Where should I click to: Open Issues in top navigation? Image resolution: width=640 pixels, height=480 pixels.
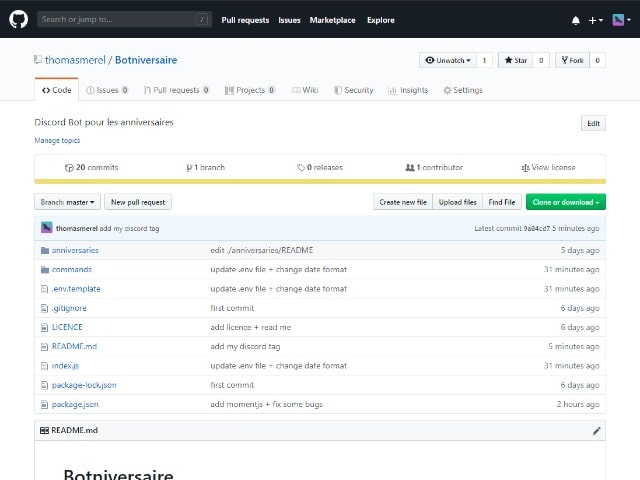click(289, 20)
